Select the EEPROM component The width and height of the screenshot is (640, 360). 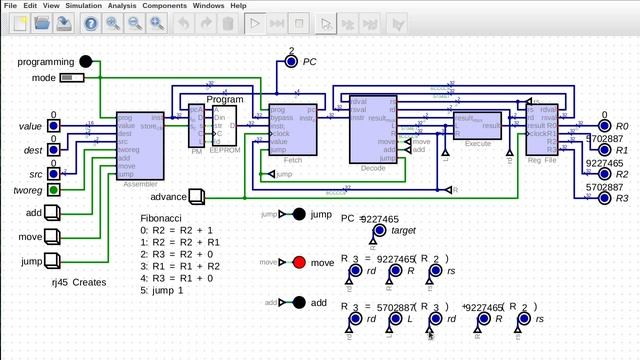pyautogui.click(x=224, y=126)
